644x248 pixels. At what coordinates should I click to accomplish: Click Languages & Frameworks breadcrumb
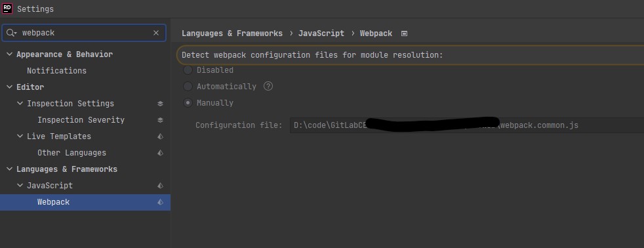(232, 33)
